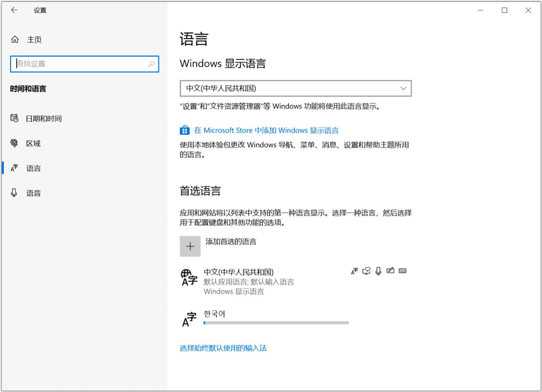Go to 语音 settings page
The image size is (542, 392).
click(33, 193)
